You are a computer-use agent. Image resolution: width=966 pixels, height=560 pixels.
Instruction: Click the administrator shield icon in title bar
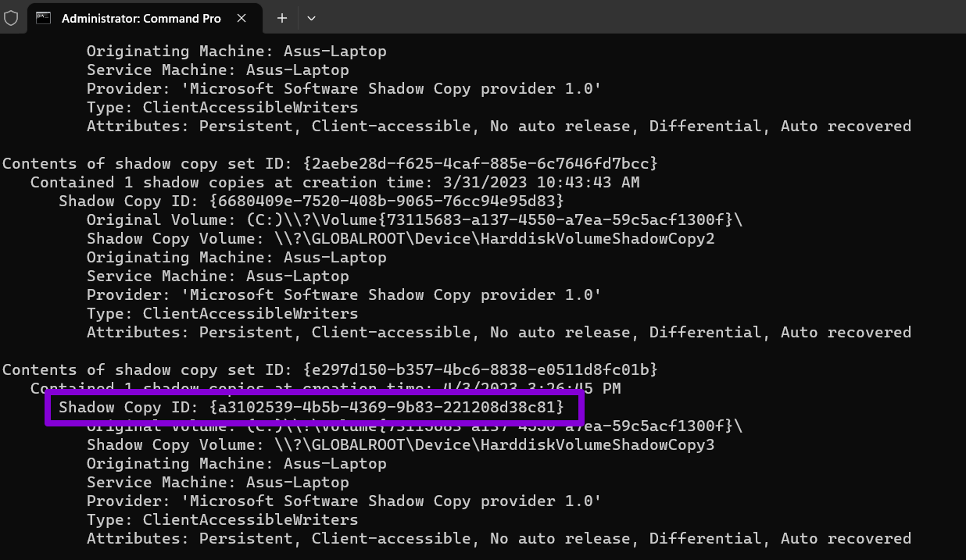[x=11, y=18]
